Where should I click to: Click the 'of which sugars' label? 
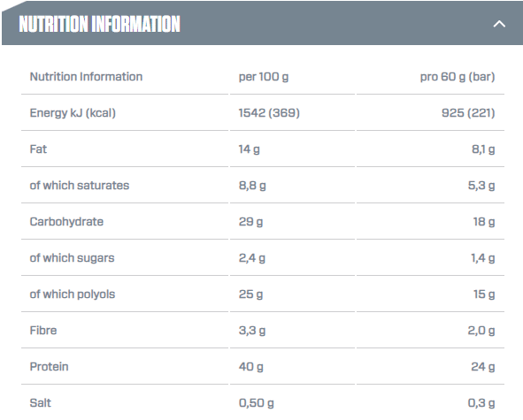[x=72, y=258]
